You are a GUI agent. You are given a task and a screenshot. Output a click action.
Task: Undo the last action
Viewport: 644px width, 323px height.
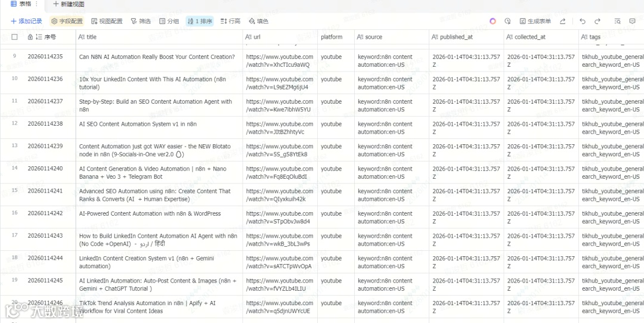click(x=583, y=21)
